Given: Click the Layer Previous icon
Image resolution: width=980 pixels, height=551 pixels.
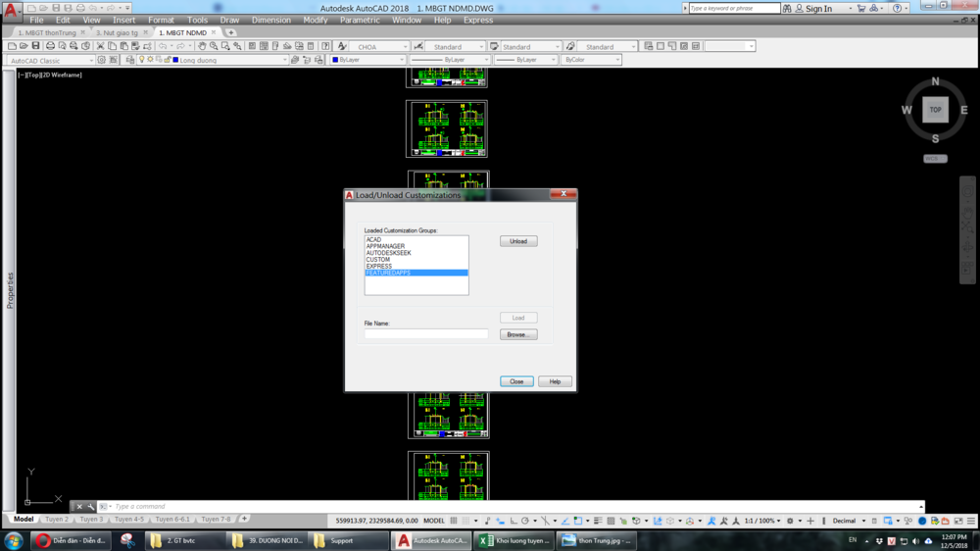Looking at the screenshot, I should point(307,60).
